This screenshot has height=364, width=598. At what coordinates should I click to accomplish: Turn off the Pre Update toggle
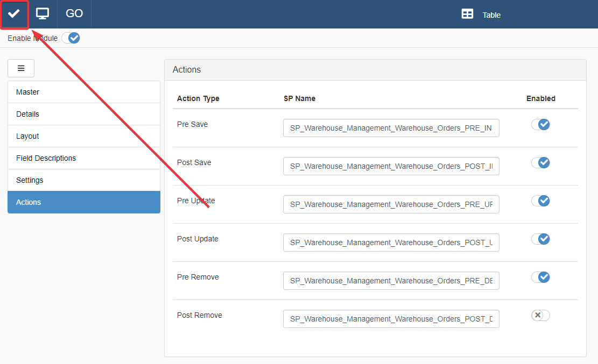coord(540,201)
